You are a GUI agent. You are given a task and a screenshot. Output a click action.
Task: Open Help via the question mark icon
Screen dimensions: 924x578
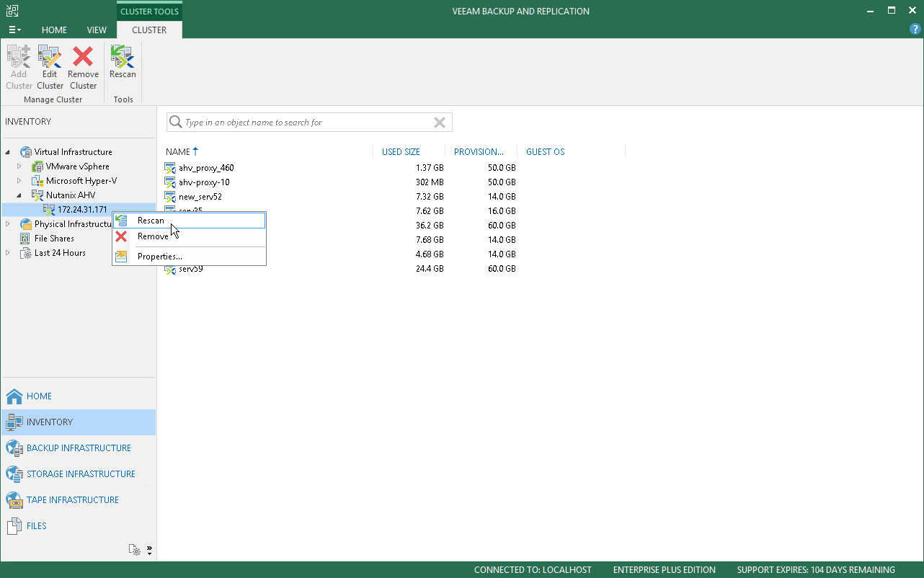pos(915,30)
